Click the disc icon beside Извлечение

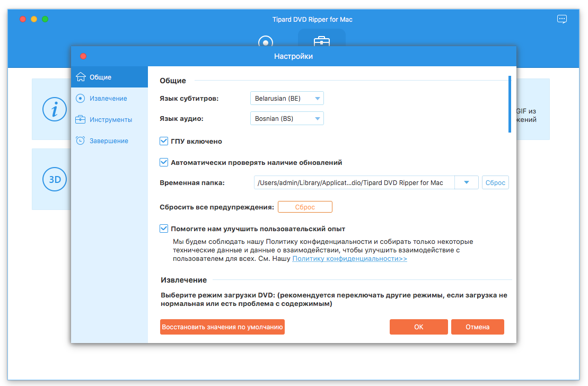(81, 98)
